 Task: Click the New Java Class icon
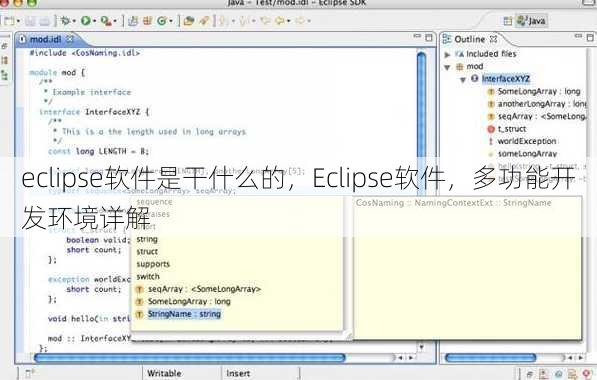[x=162, y=21]
